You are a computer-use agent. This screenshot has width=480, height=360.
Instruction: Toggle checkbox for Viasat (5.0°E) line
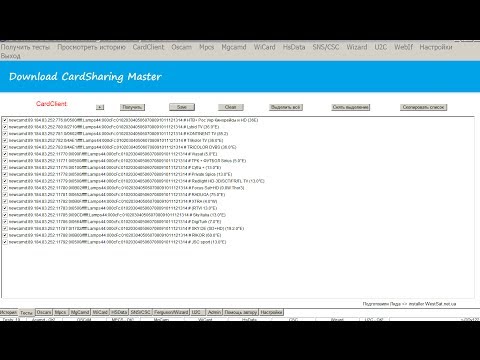(5, 154)
